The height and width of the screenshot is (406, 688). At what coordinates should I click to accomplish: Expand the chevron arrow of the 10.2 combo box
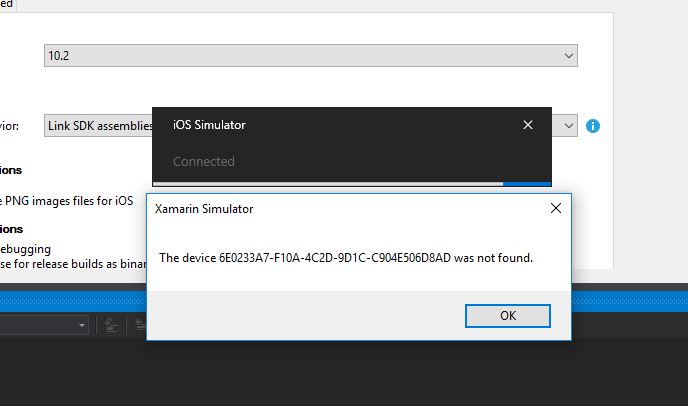(569, 56)
